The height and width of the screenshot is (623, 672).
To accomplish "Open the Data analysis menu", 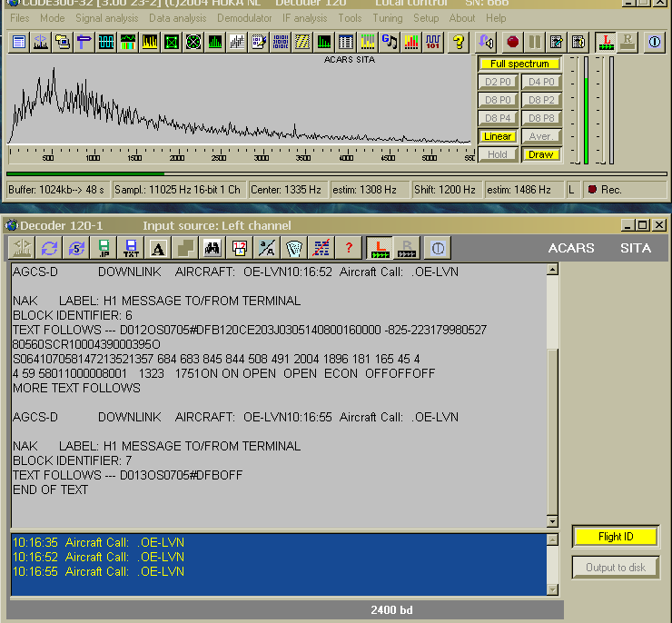I will 177,18.
